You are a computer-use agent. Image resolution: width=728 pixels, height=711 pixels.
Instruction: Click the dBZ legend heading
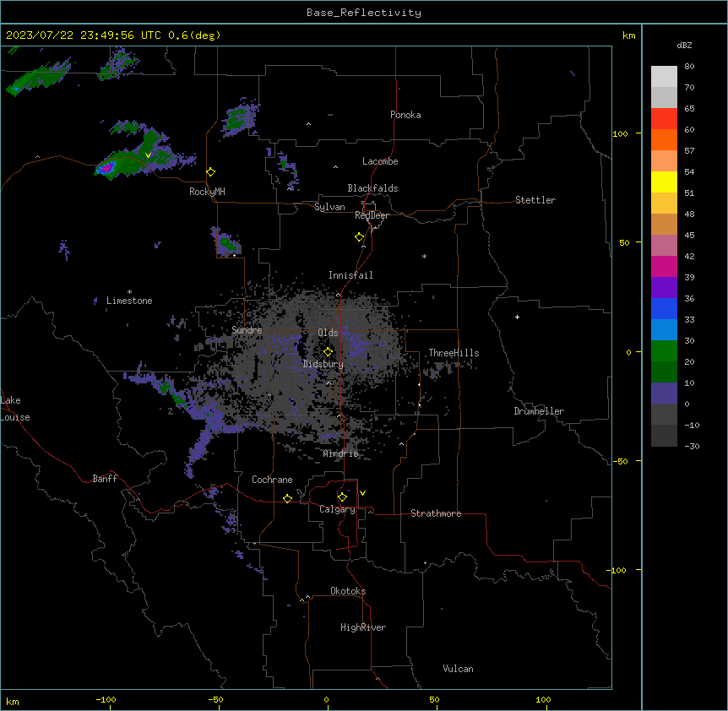tap(684, 46)
